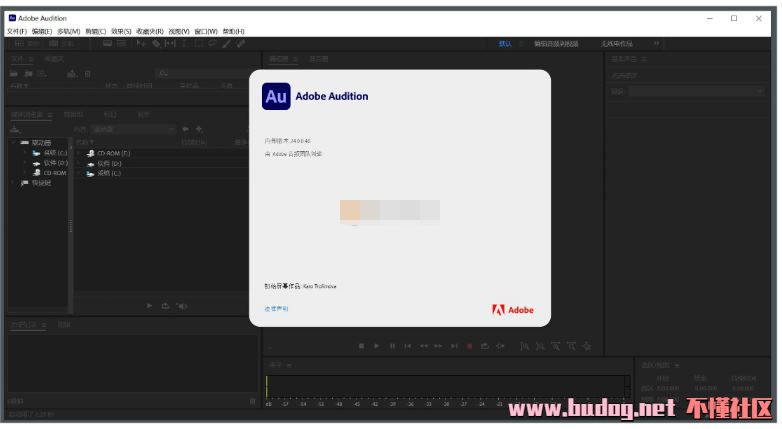
Task: Click the legal notices link in splash
Action: [276, 309]
